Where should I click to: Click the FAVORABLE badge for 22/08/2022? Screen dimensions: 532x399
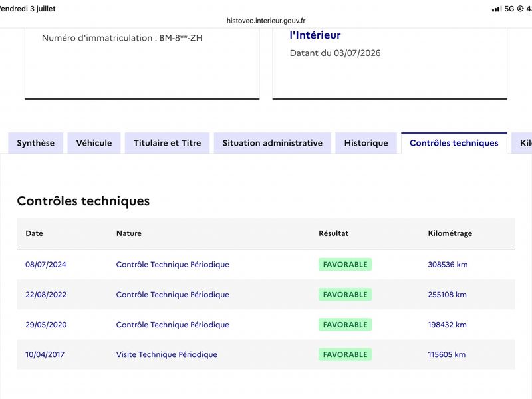click(x=345, y=295)
